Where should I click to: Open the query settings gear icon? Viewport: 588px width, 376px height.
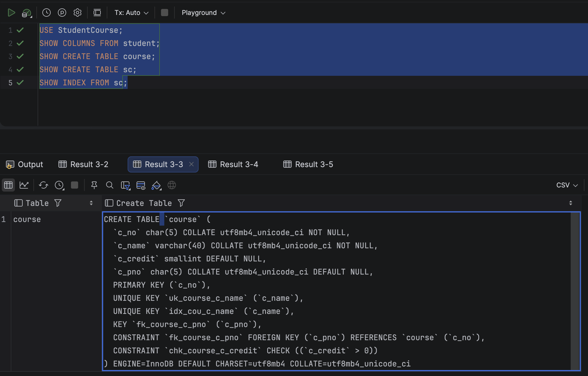click(78, 13)
